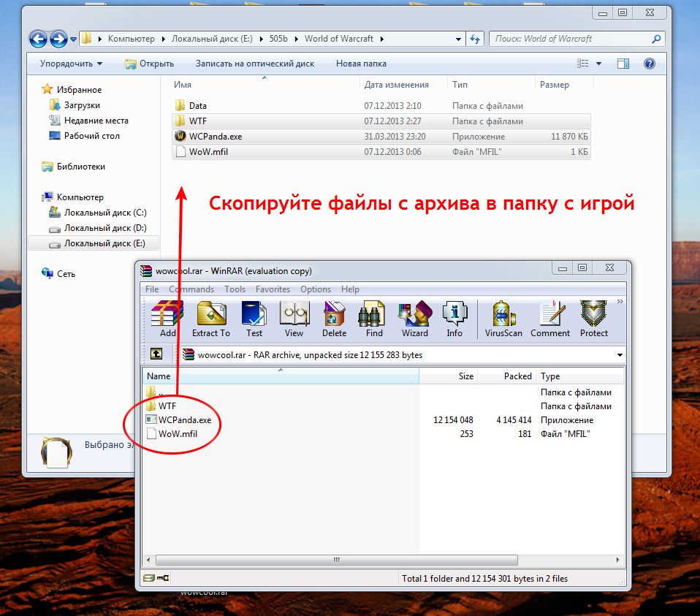Click the WinRAR scrollbar left arrow
700x616 pixels.
pyautogui.click(x=148, y=559)
